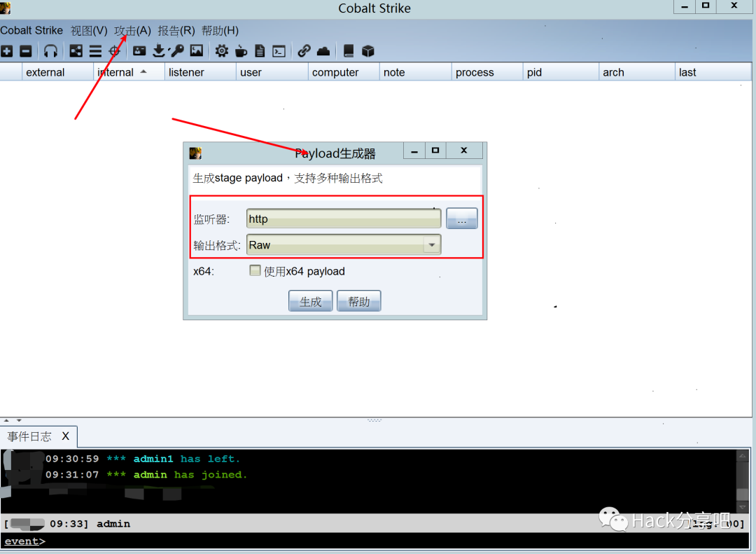The width and height of the screenshot is (756, 554).
Task: Minimize the Payload生成器 dialog
Action: (414, 151)
